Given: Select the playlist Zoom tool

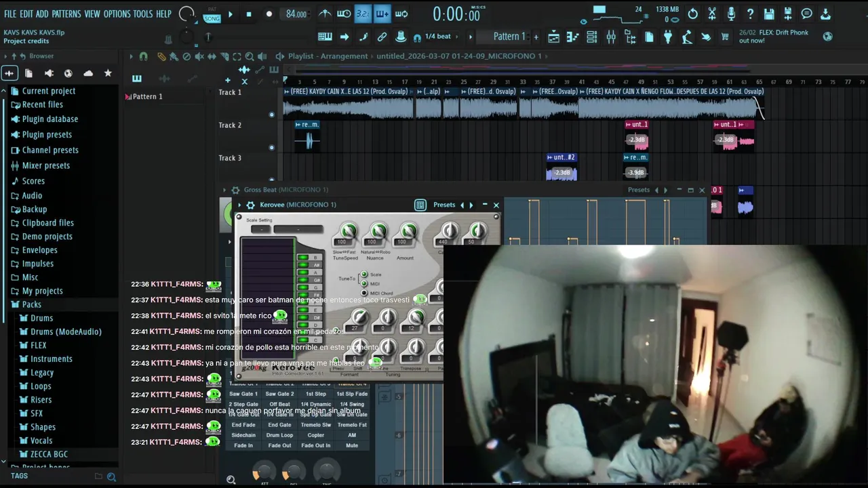Looking at the screenshot, I should click(250, 56).
